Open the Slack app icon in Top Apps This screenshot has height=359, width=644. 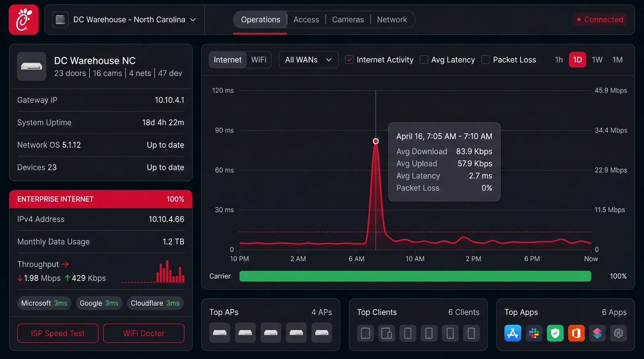pyautogui.click(x=534, y=333)
